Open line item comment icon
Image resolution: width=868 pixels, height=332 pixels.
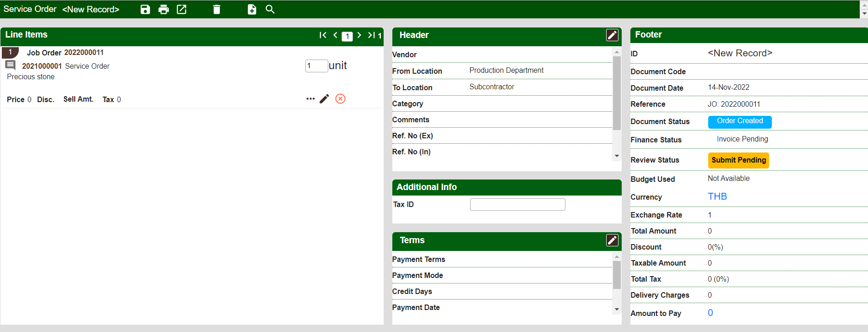(x=11, y=65)
